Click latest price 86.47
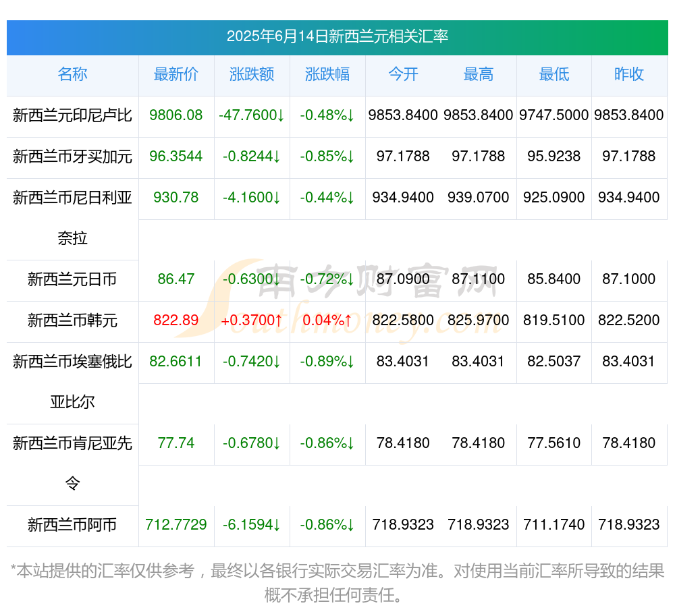This screenshot has width=675, height=616. coord(176,279)
